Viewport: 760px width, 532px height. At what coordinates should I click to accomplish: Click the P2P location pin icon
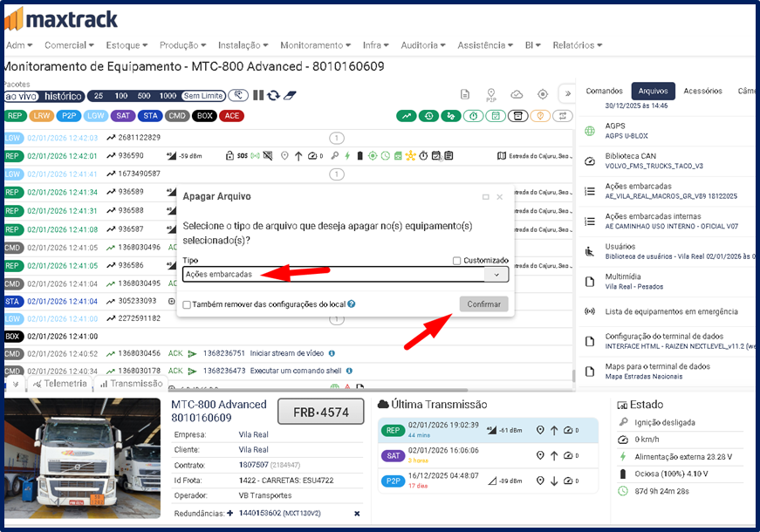[x=491, y=94]
